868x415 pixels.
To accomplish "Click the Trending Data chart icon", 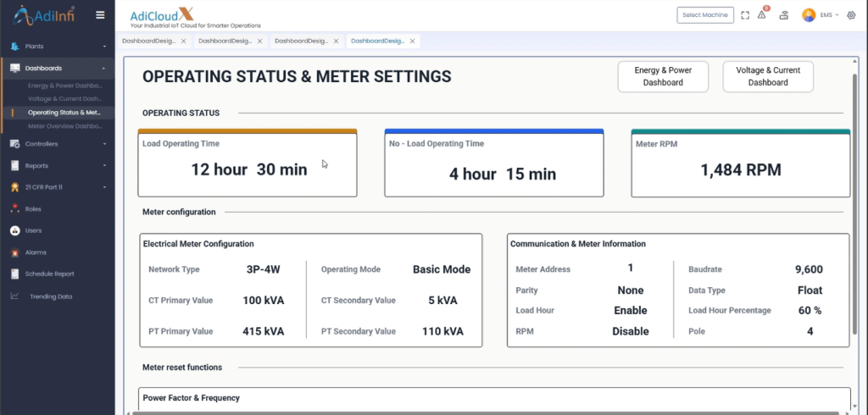I will pyautogui.click(x=15, y=296).
